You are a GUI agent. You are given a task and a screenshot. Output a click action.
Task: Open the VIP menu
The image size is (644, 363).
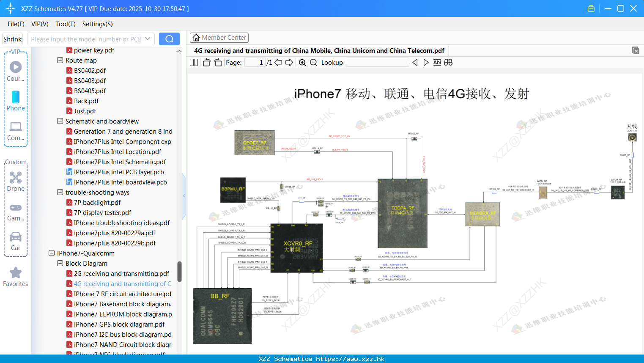(40, 24)
